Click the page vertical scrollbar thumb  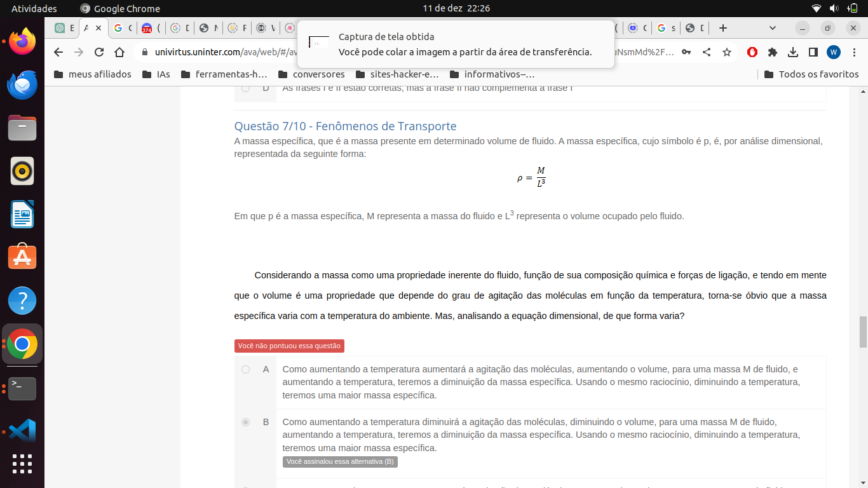coord(863,332)
